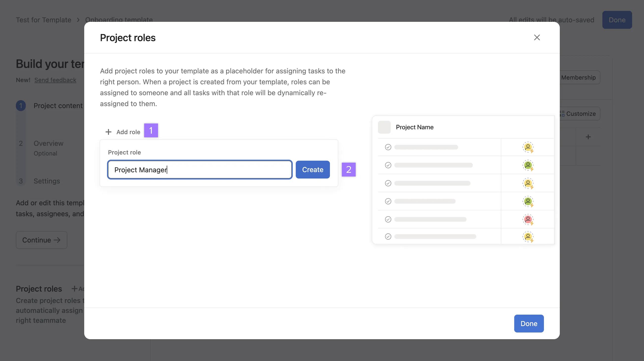The height and width of the screenshot is (361, 644).
Task: Click Continue to proceed
Action: click(x=41, y=240)
